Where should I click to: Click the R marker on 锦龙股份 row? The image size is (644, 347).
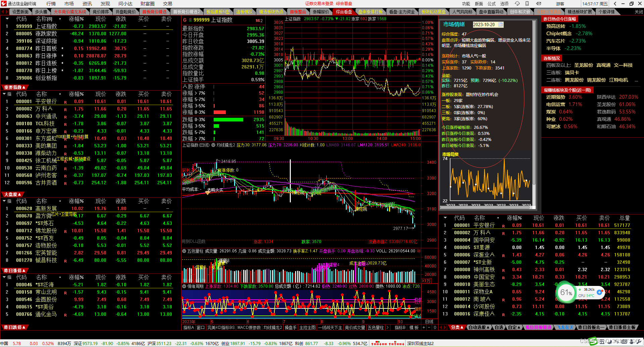65,231
